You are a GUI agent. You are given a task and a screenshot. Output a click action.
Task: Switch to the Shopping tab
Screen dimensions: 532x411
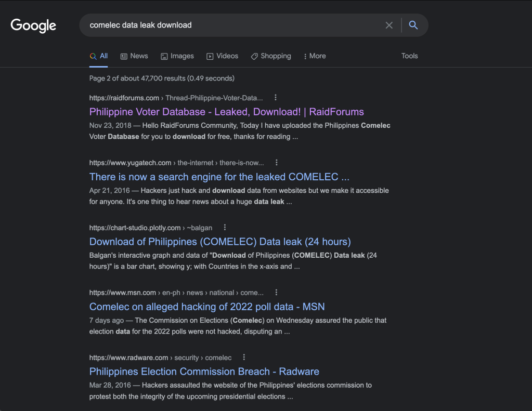[270, 56]
